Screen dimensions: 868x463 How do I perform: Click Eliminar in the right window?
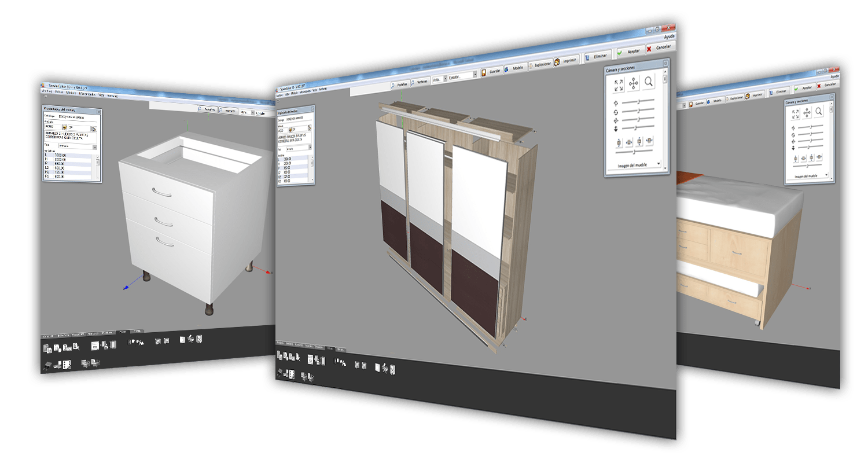[779, 91]
